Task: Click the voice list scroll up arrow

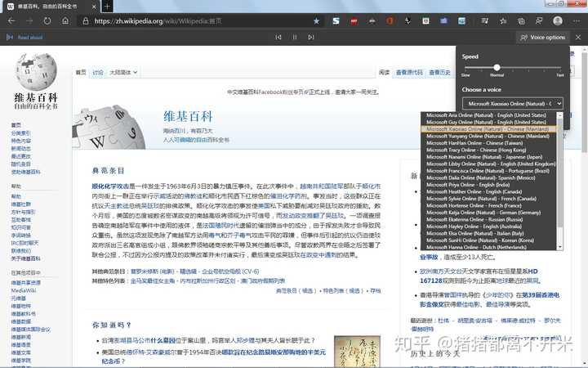Action: point(560,115)
